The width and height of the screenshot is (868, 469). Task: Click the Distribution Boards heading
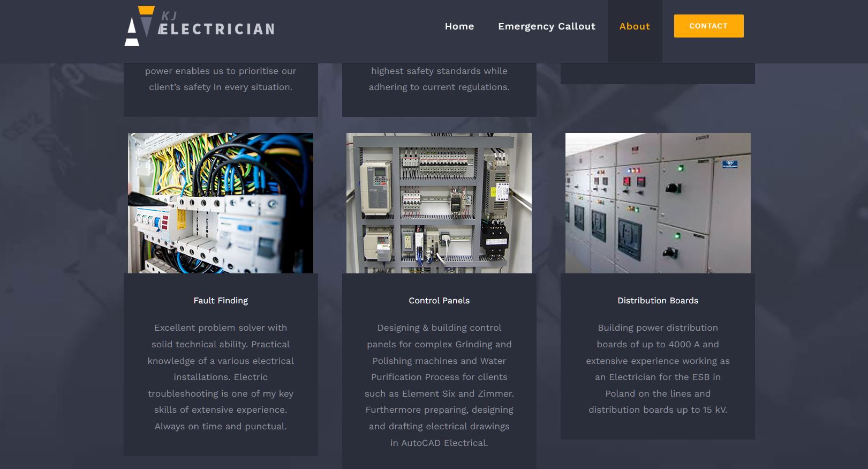click(x=658, y=301)
